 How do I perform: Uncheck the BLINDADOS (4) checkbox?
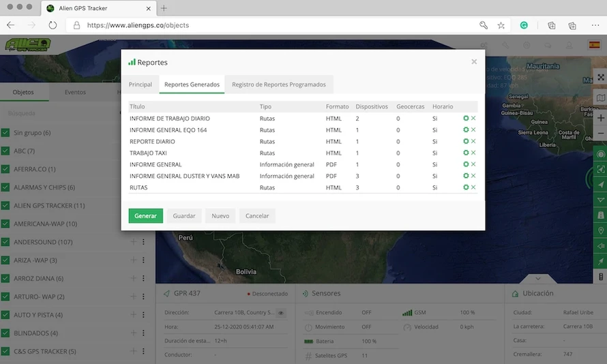[5, 333]
